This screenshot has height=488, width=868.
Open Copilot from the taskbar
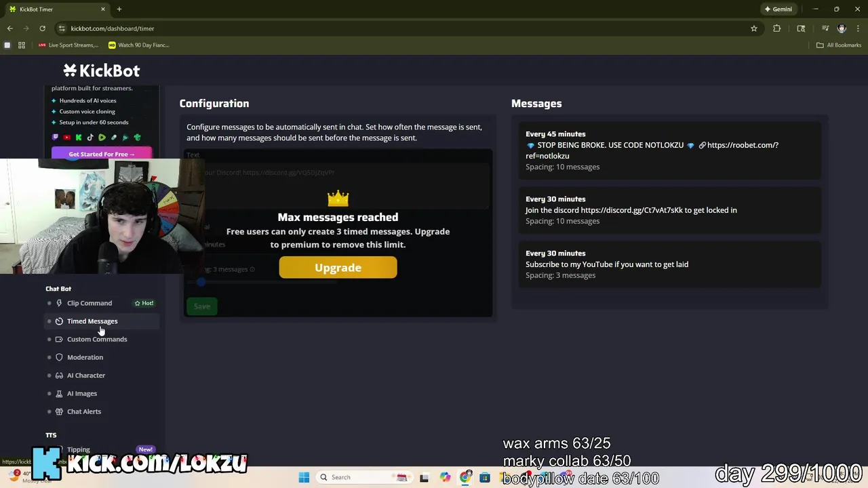point(445,477)
